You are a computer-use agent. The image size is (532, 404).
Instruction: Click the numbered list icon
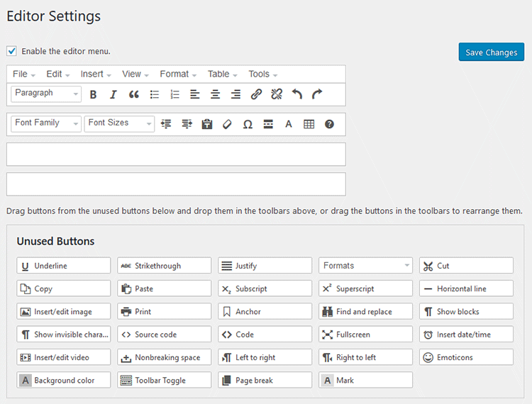click(174, 94)
